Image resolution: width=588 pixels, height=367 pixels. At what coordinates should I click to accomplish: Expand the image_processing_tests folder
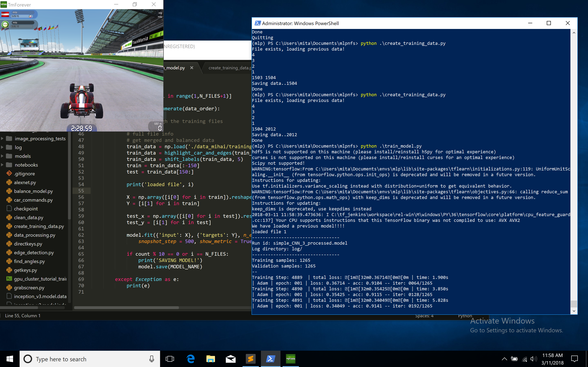coord(2,139)
